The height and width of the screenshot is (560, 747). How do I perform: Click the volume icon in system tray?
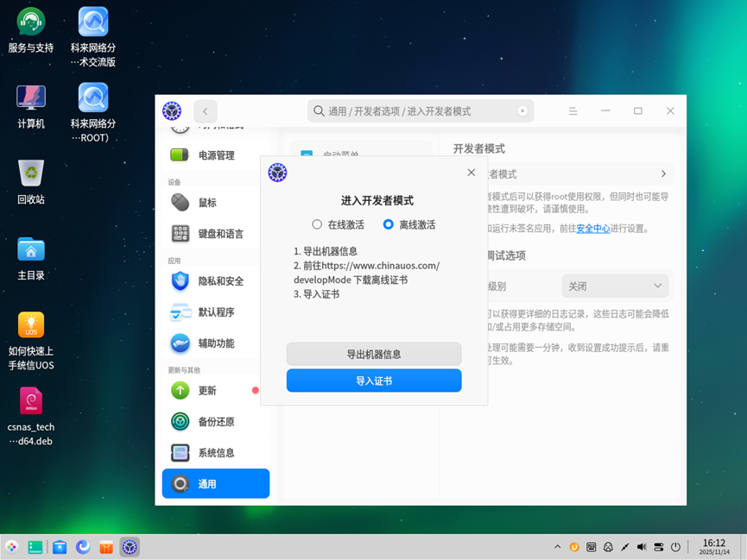click(641, 546)
